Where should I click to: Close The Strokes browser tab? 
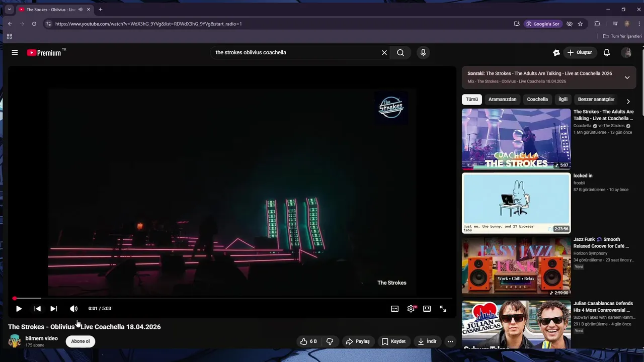click(x=89, y=10)
